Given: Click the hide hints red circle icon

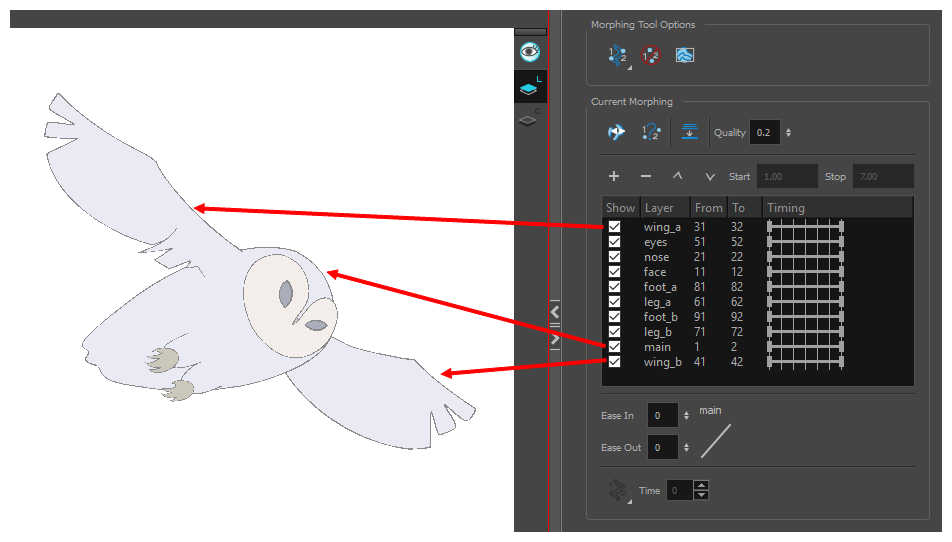Looking at the screenshot, I should click(650, 55).
